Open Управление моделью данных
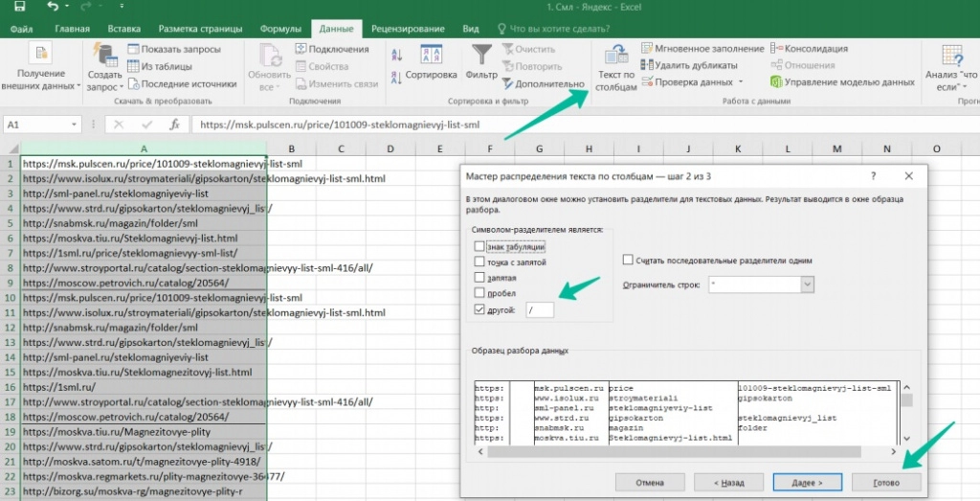The height and width of the screenshot is (501, 980). click(842, 82)
